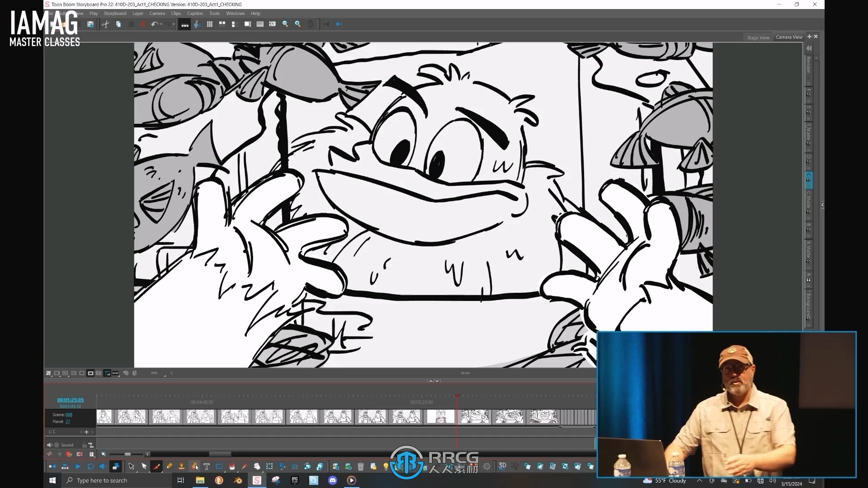Switch to the Camera View tab

(x=789, y=37)
